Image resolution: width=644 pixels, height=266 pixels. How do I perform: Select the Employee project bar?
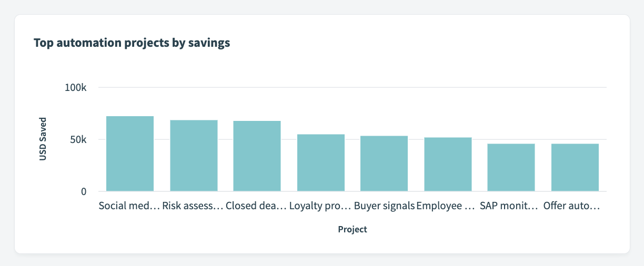[448, 164]
